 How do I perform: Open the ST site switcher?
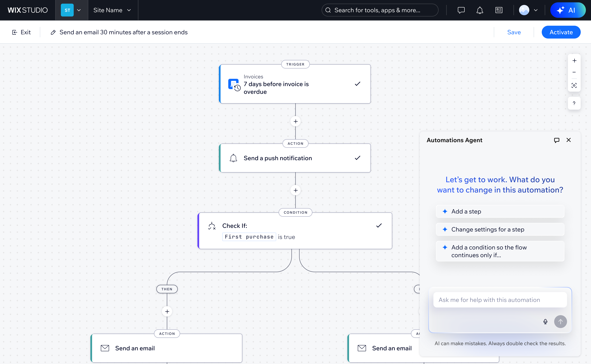pyautogui.click(x=72, y=10)
